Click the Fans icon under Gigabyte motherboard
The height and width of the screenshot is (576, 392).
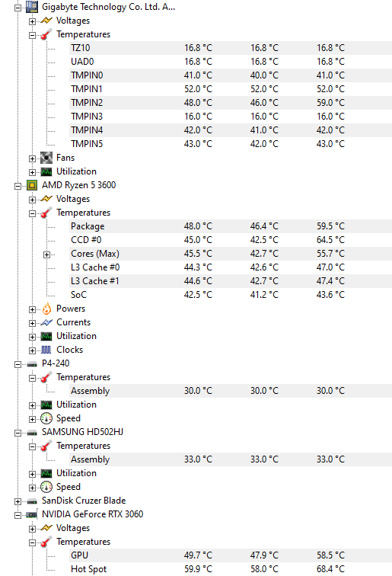[x=46, y=158]
